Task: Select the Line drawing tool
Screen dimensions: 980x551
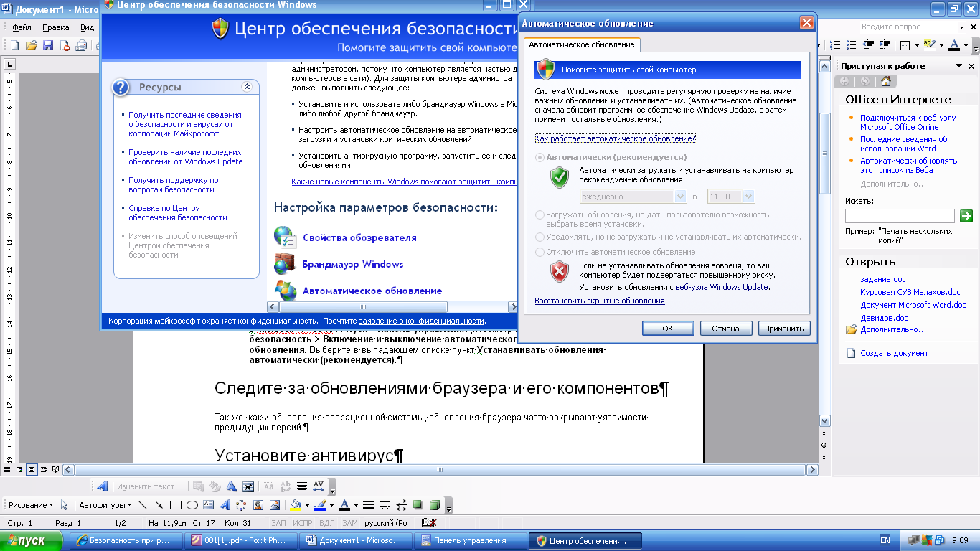Action: (x=143, y=505)
